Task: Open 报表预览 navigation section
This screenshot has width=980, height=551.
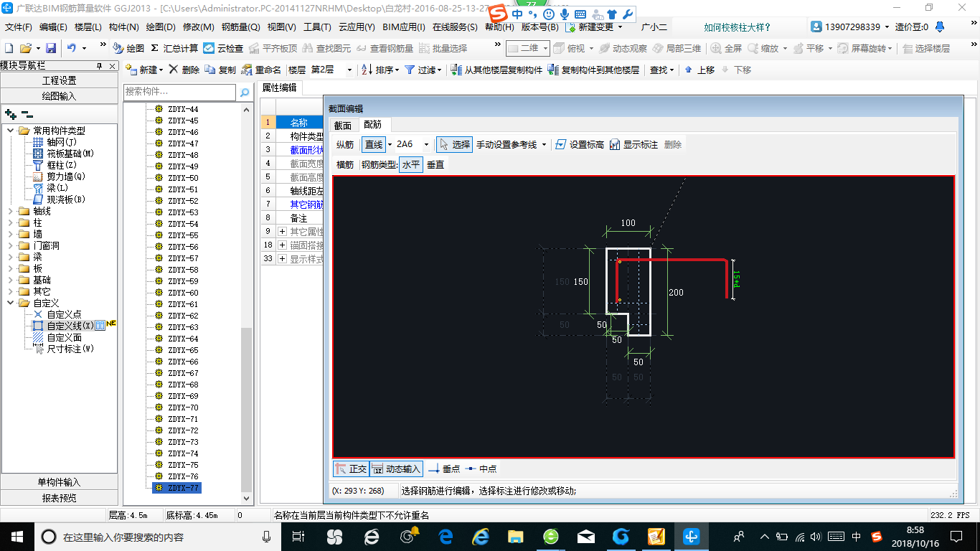Action: pyautogui.click(x=59, y=498)
